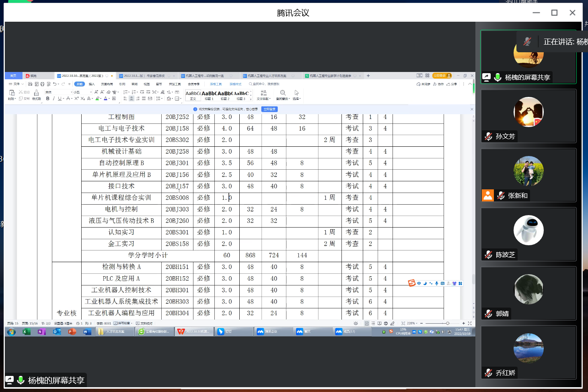This screenshot has height=392, width=588.
Task: Switch to the 页面布局 ribbon tab
Action: [x=107, y=84]
